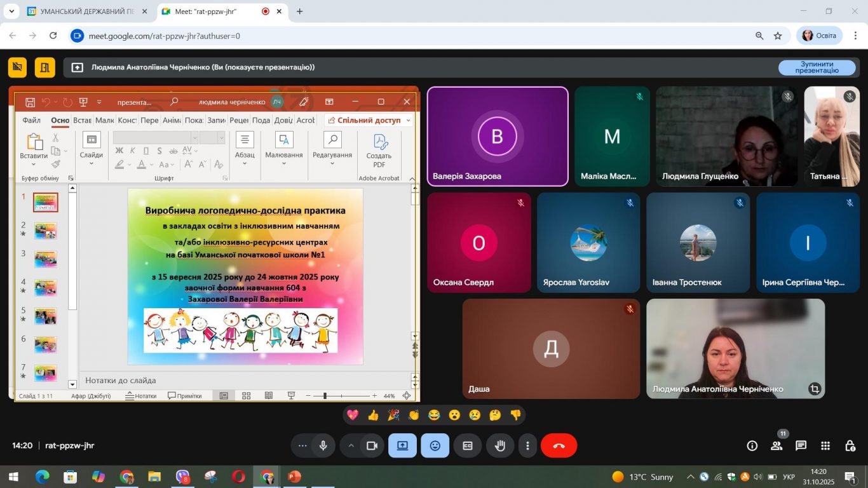Show the participants list icon
The image size is (868, 488).
coord(776,446)
